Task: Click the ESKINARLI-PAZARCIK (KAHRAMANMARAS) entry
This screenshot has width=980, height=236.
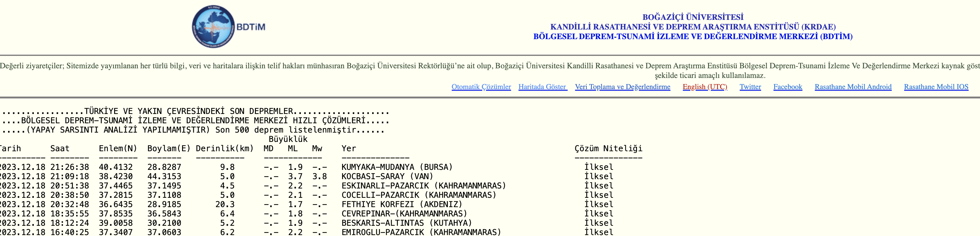Action: (x=423, y=186)
